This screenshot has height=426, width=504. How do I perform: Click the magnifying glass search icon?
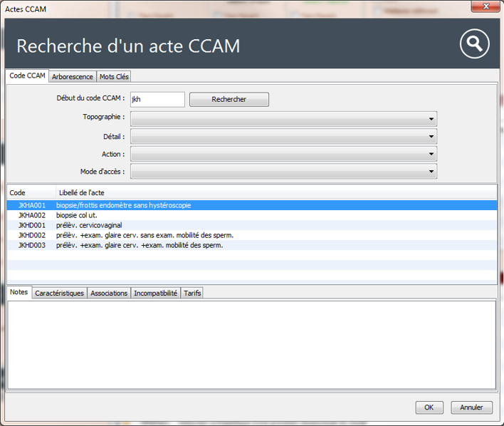coord(474,44)
